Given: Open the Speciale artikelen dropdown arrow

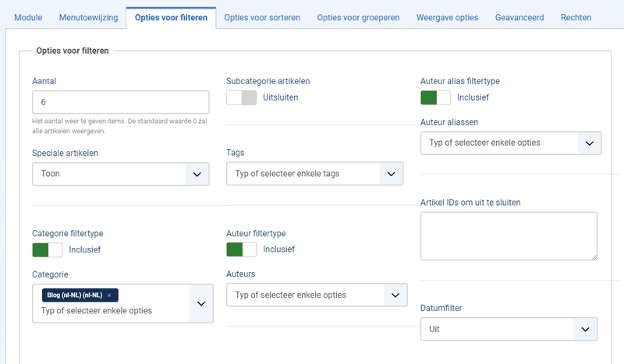Looking at the screenshot, I should point(197,174).
